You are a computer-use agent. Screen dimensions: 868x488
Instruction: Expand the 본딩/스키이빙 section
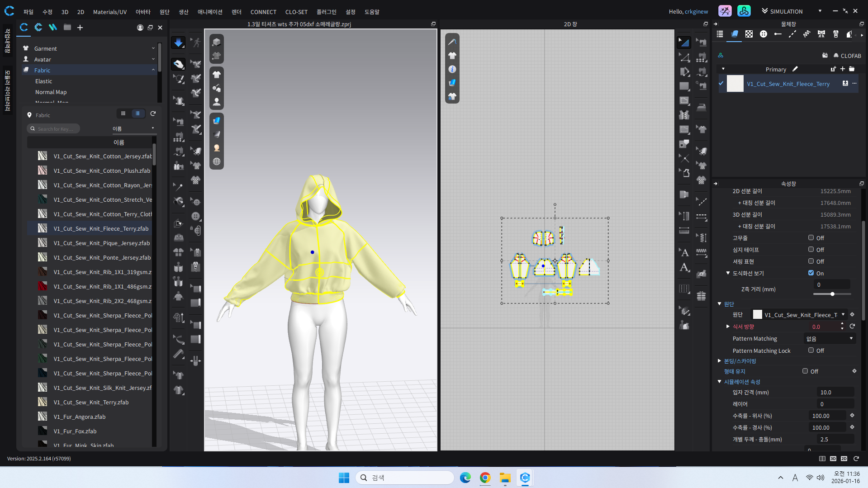(x=719, y=361)
